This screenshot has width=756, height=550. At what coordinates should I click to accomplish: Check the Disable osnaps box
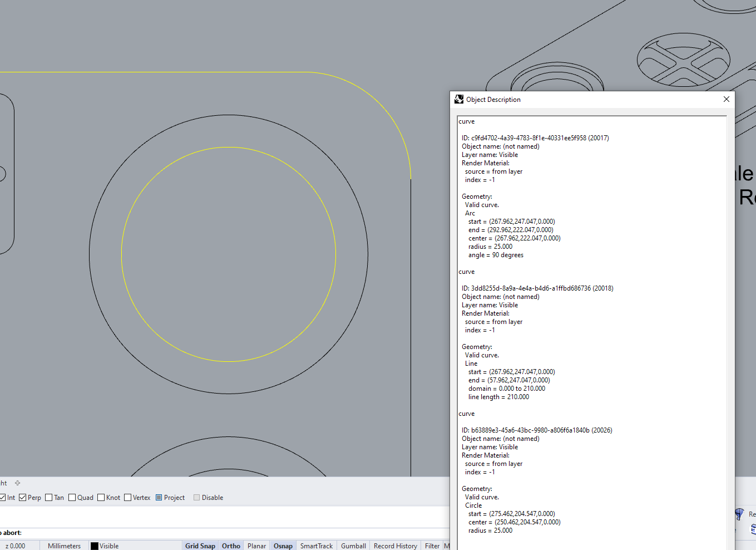pyautogui.click(x=196, y=497)
